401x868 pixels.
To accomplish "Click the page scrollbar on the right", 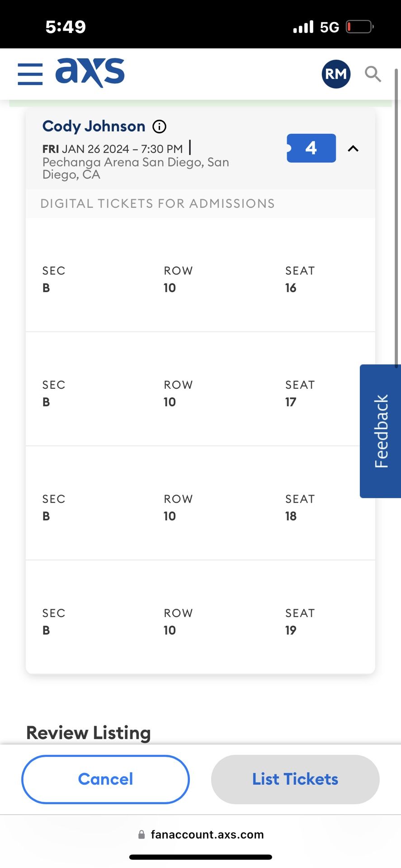I will click(396, 217).
